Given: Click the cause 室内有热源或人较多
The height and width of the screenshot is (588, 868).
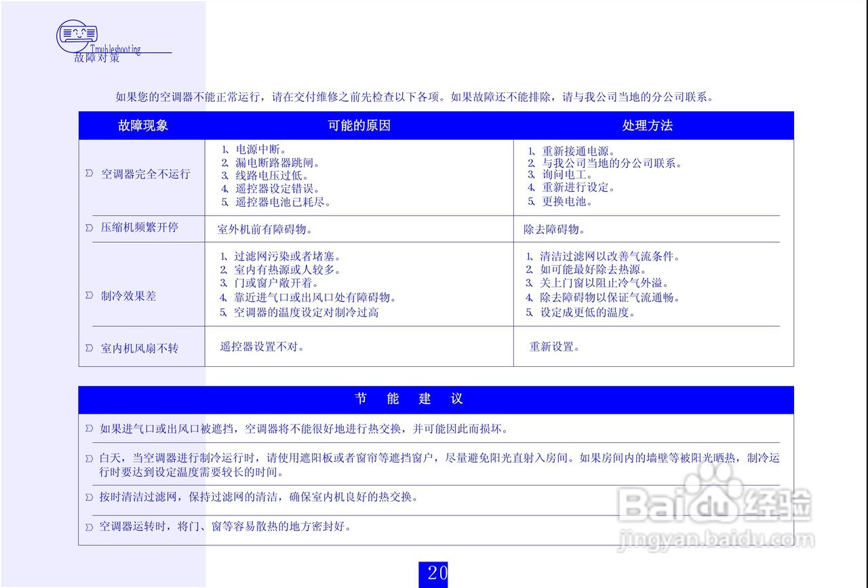Looking at the screenshot, I should 281,270.
